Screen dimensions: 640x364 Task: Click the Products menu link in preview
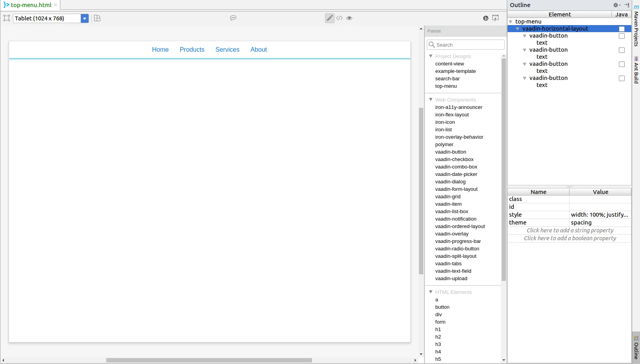(x=192, y=49)
